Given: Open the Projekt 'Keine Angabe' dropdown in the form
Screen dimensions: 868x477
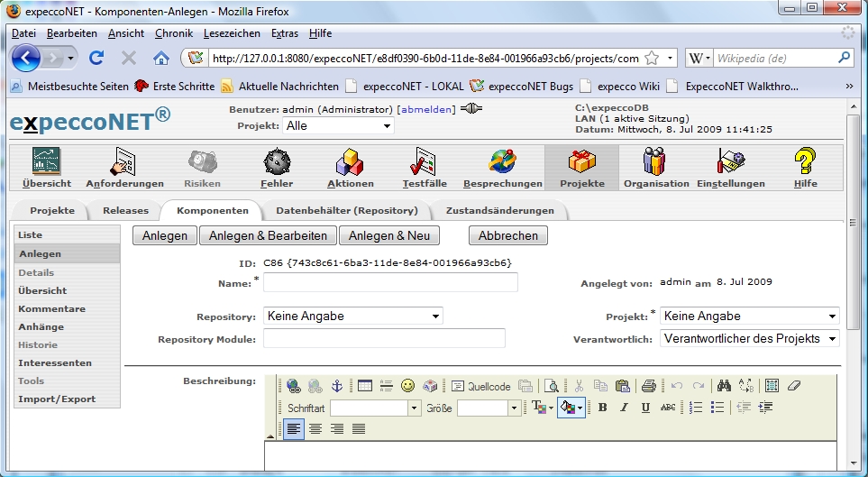Looking at the screenshot, I should [750, 316].
